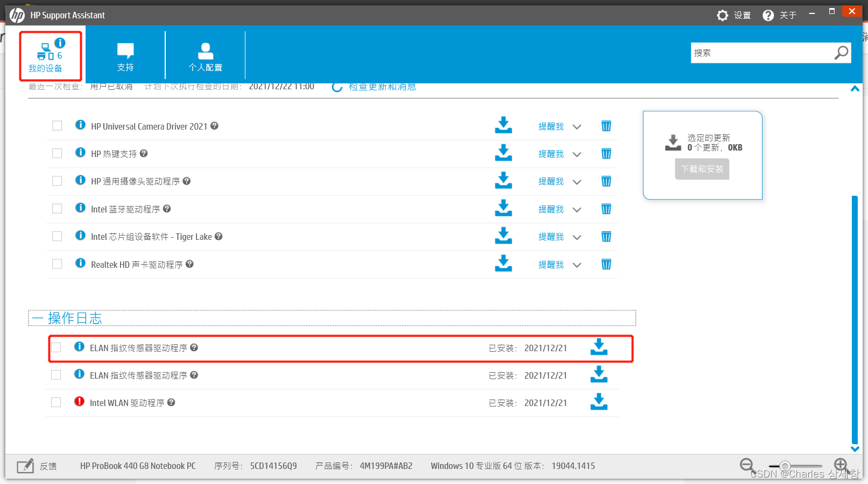Open help question mark for HP 热键支持
Image resolution: width=868 pixels, height=484 pixels.
144,153
